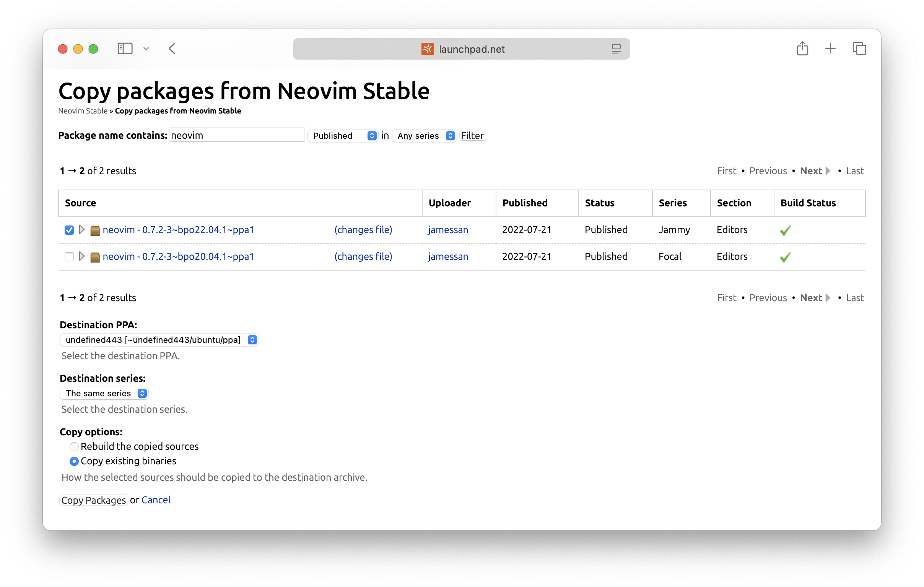Click the back navigation arrow
Screen dimensions: 924x587
pyautogui.click(x=172, y=49)
